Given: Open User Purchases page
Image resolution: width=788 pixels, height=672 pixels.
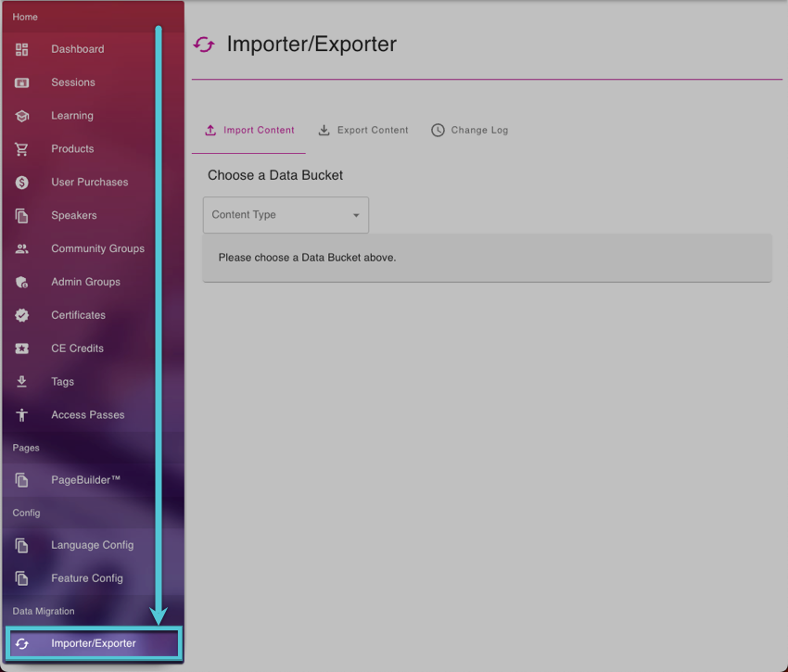Looking at the screenshot, I should 94,182.
